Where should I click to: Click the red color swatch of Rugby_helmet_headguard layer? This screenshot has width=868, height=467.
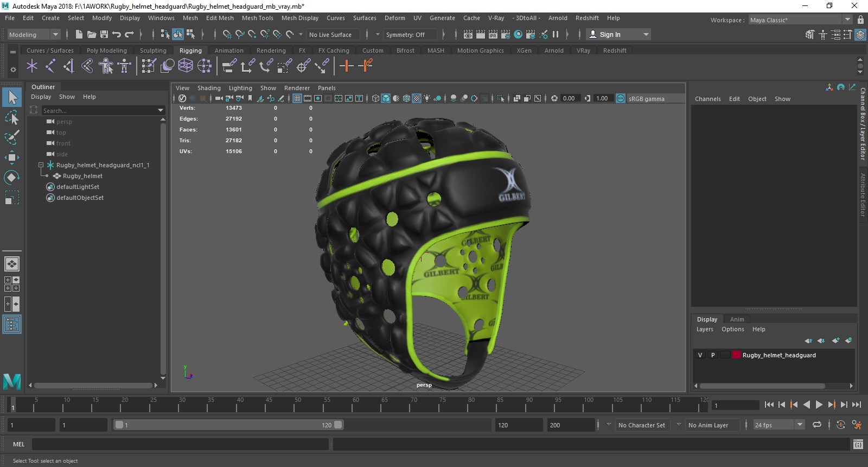click(x=736, y=355)
